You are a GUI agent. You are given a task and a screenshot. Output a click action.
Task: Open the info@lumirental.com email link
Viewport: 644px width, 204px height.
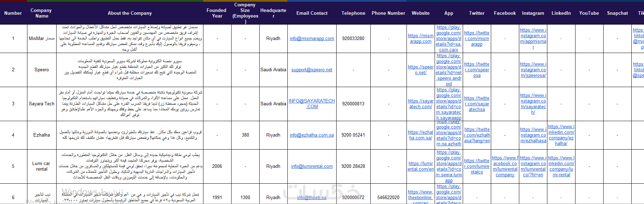point(312,166)
